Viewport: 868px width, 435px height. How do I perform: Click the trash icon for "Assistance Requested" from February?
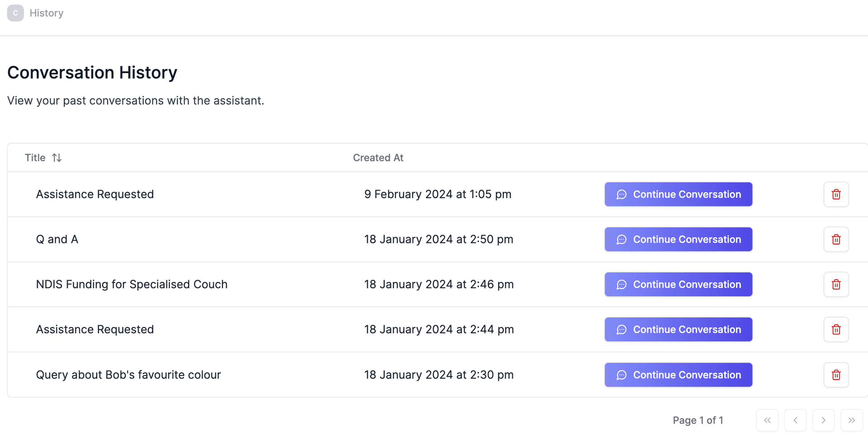tap(836, 194)
